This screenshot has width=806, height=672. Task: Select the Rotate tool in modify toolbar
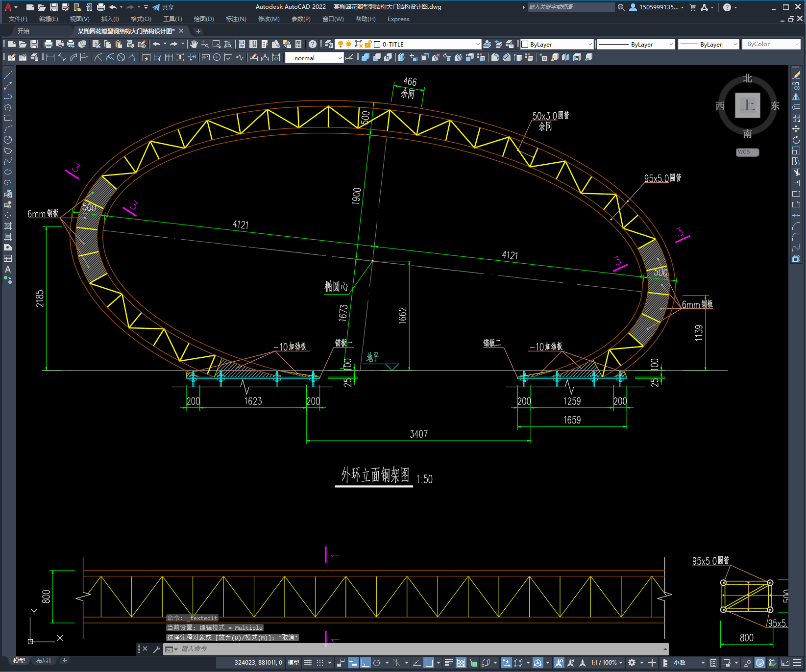[x=796, y=140]
